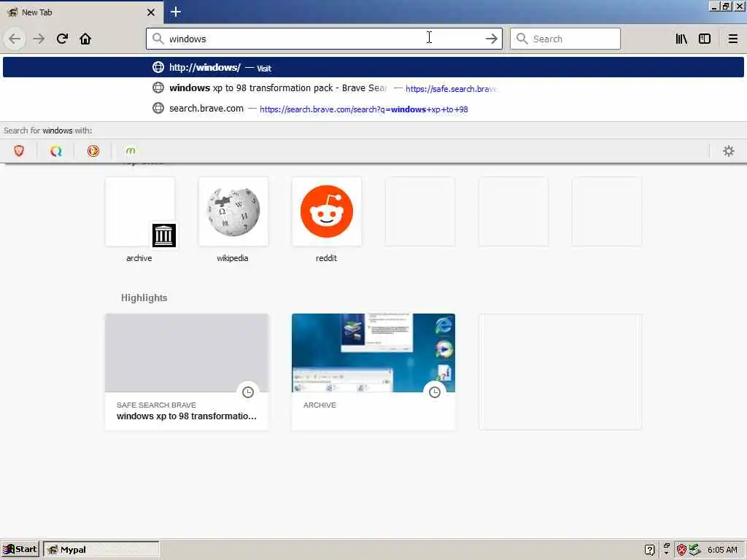Click the Go arrow in address bar
Screen dimensions: 747x560
click(x=491, y=39)
